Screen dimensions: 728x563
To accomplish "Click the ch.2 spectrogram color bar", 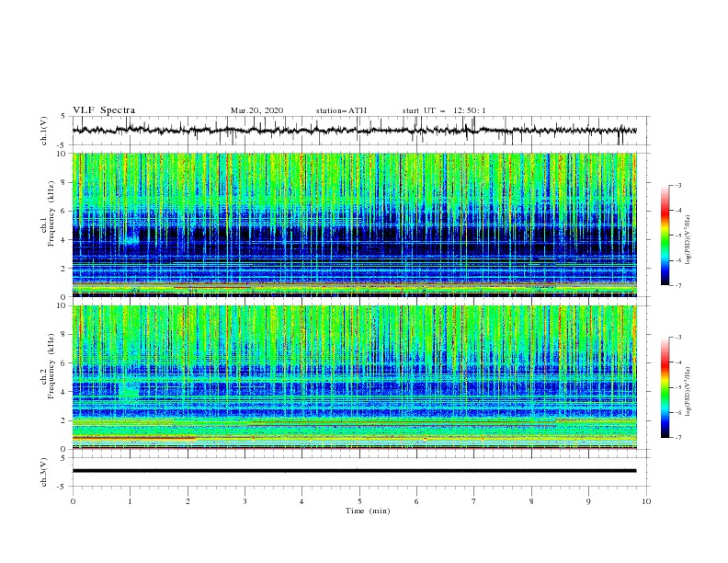I will [665, 387].
